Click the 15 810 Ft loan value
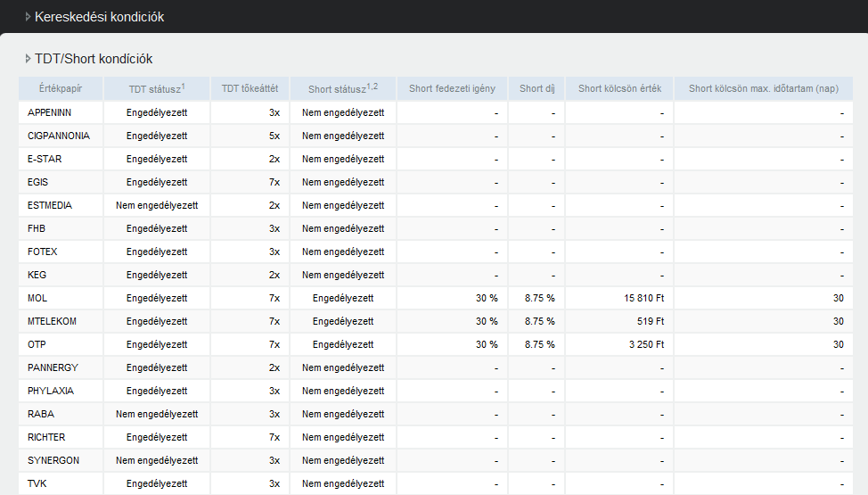Screen dimensions: 868x495 point(643,298)
